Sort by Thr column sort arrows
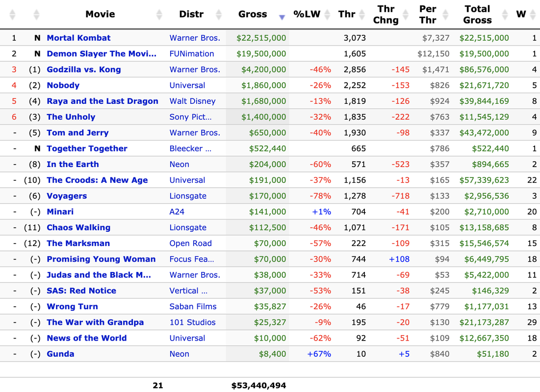540x392 pixels. (362, 14)
